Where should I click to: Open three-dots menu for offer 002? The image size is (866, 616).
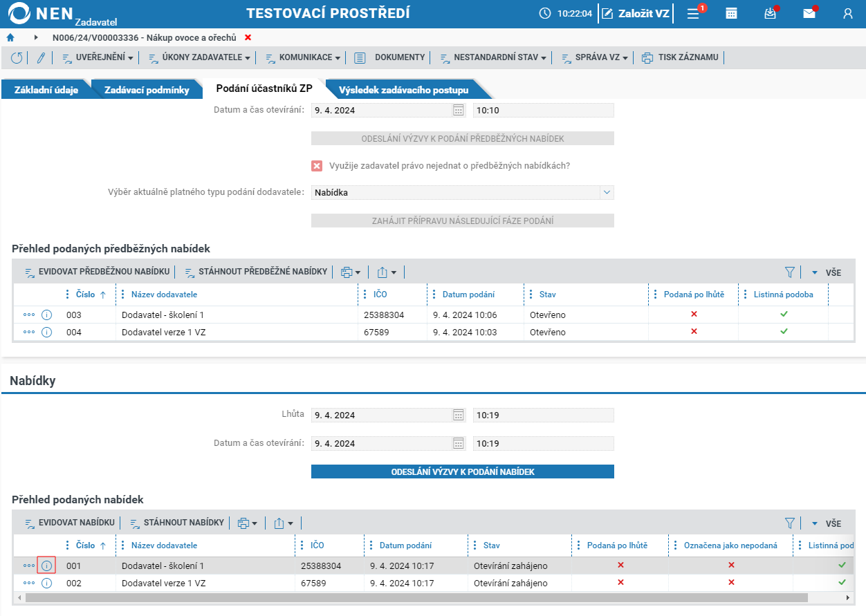coord(29,583)
